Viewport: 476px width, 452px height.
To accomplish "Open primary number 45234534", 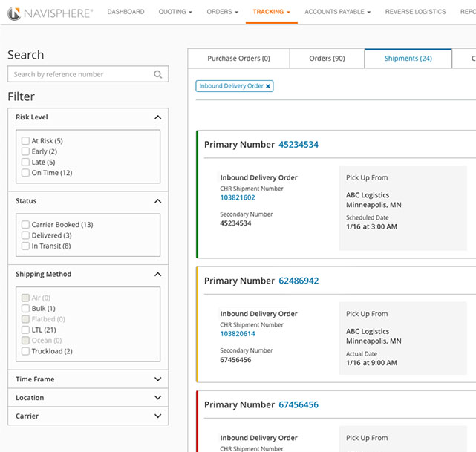I will [299, 145].
